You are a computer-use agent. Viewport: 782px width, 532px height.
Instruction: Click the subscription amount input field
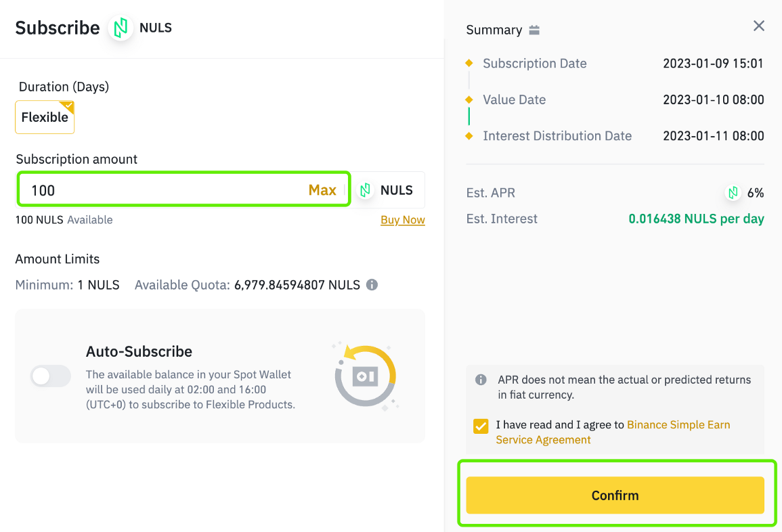click(184, 189)
